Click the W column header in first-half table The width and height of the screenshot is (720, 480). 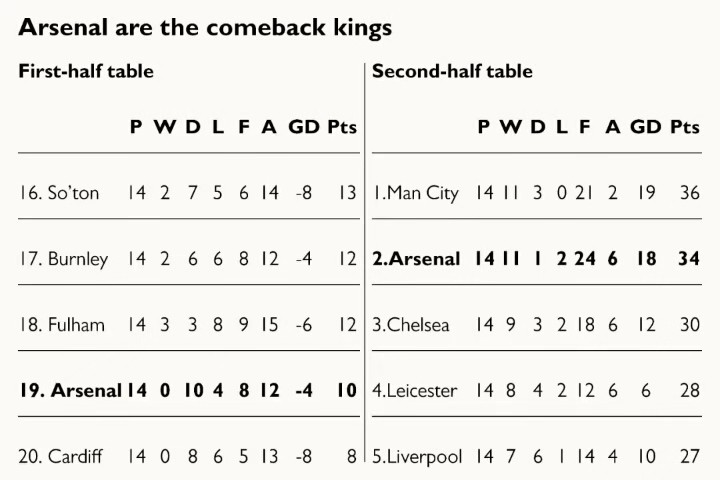(x=164, y=127)
